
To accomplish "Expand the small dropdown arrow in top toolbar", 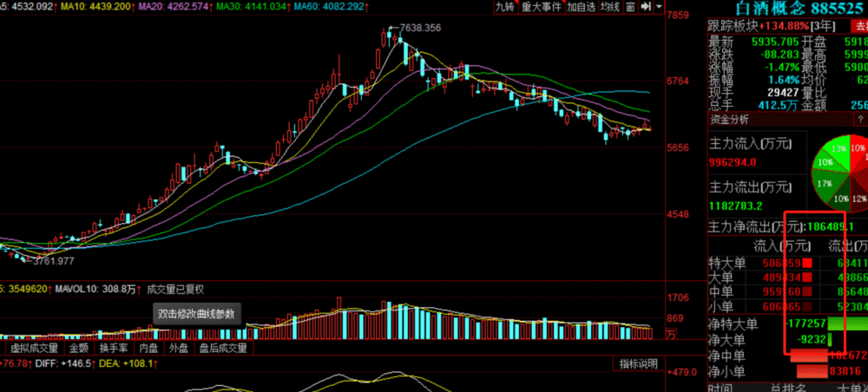I will click(x=659, y=7).
